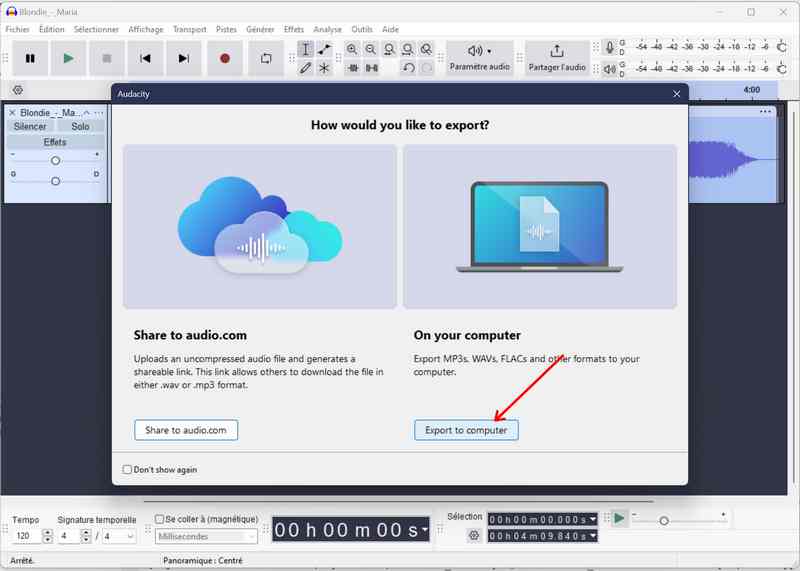The height and width of the screenshot is (571, 800).
Task: Click the Trim audio outside selection icon
Action: pyautogui.click(x=353, y=68)
